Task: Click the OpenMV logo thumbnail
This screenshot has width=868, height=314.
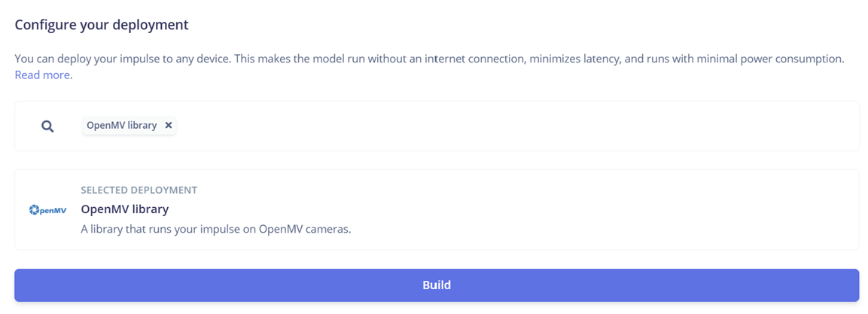Action: click(47, 210)
